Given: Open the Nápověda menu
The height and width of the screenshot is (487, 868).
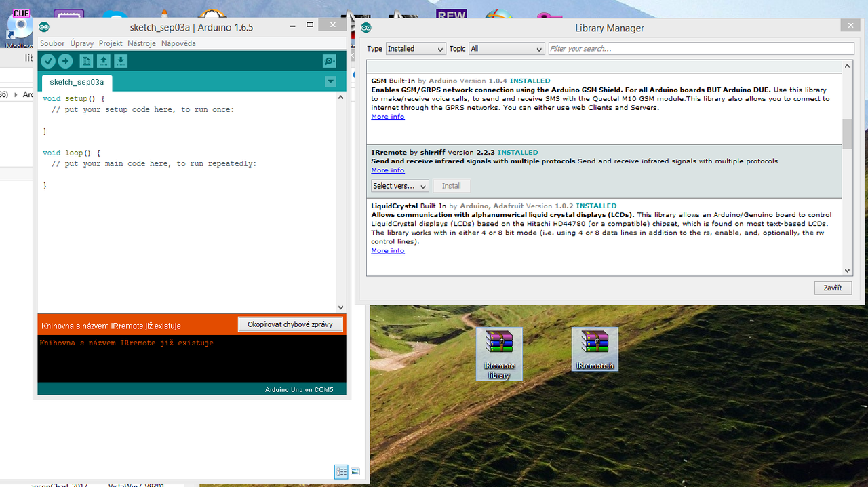Looking at the screenshot, I should pyautogui.click(x=178, y=43).
